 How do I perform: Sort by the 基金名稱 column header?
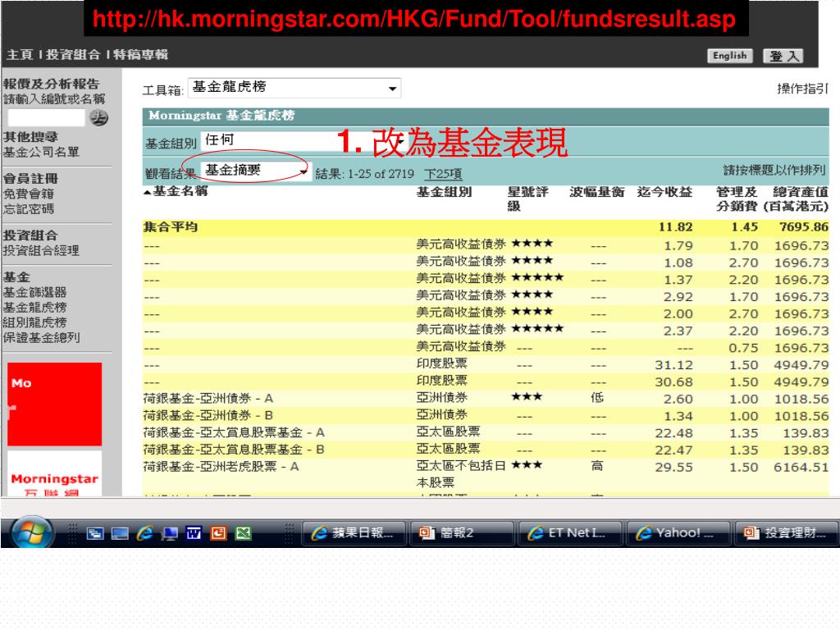pos(180,191)
